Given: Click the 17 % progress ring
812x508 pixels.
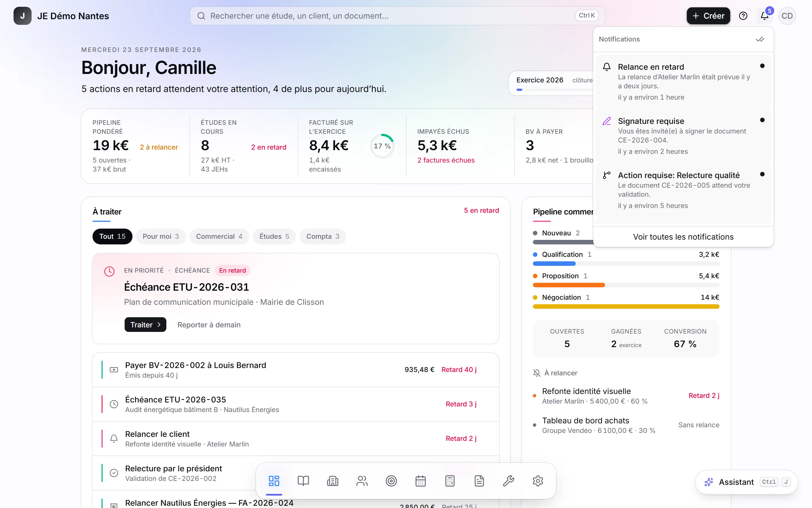Looking at the screenshot, I should 382,146.
